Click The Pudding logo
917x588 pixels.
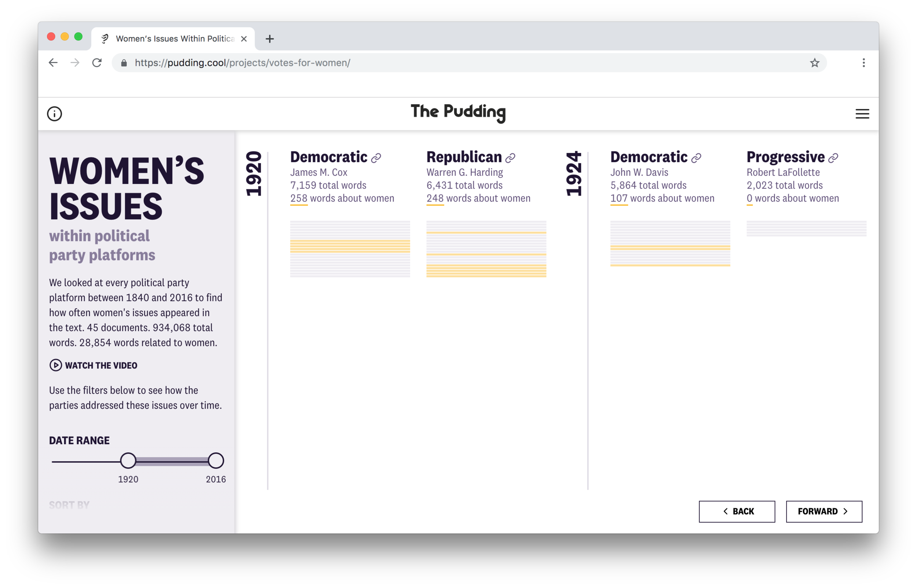coord(458,113)
